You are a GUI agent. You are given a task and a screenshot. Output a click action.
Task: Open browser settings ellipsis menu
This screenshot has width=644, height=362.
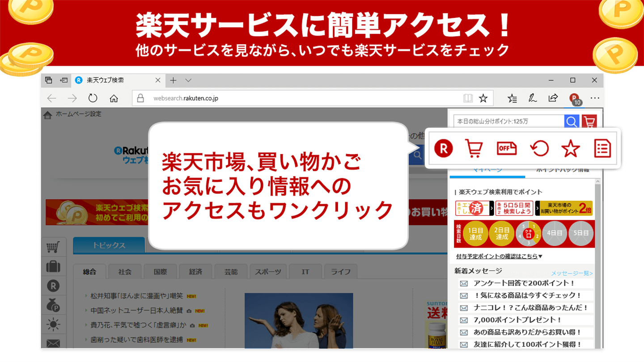coord(595,98)
